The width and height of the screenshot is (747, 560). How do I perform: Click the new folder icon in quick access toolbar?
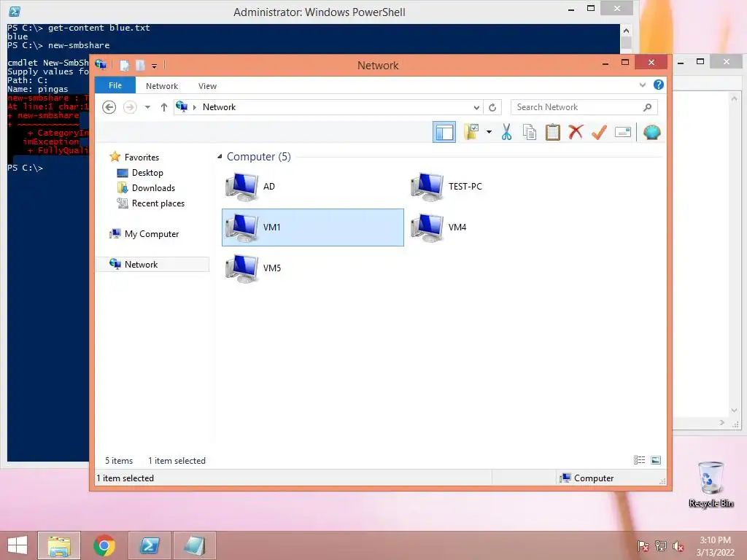(140, 65)
